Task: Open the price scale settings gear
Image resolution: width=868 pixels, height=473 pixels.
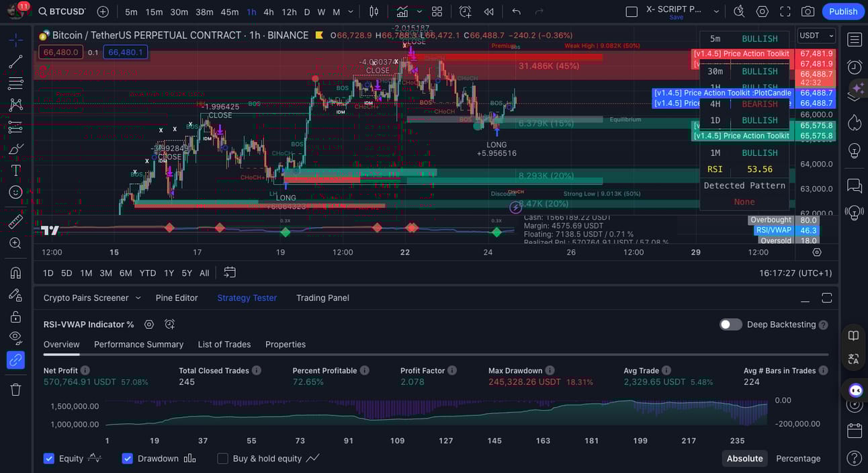Action: pyautogui.click(x=817, y=252)
